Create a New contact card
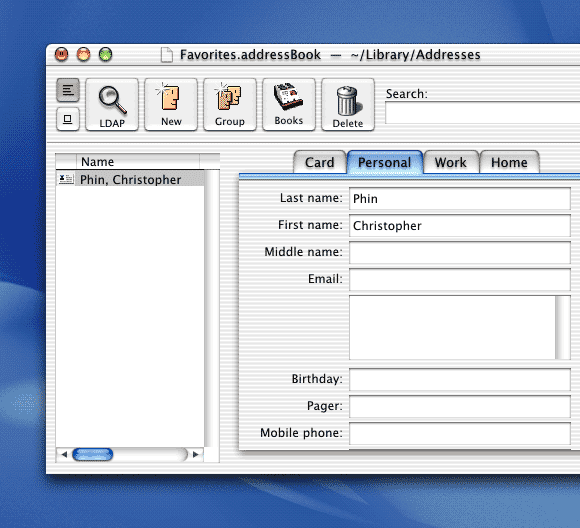 [171, 104]
